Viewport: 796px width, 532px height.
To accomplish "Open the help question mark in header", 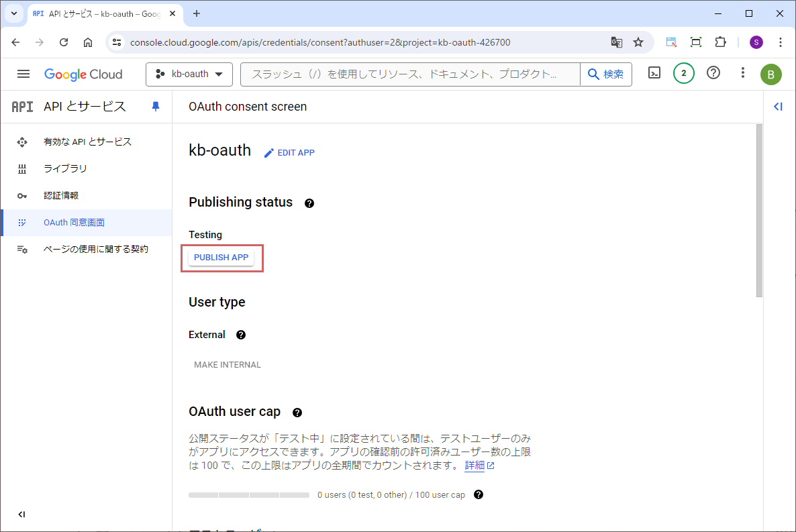I will coord(713,74).
